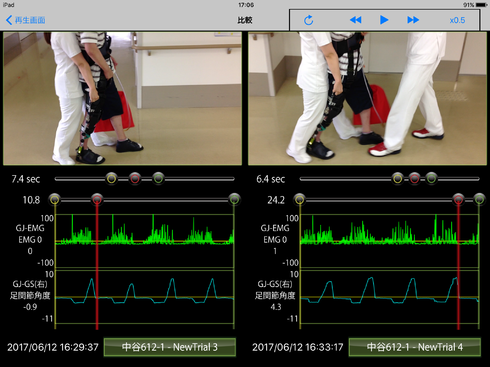Select yellow marker on right 6.4 sec slider

click(397, 179)
